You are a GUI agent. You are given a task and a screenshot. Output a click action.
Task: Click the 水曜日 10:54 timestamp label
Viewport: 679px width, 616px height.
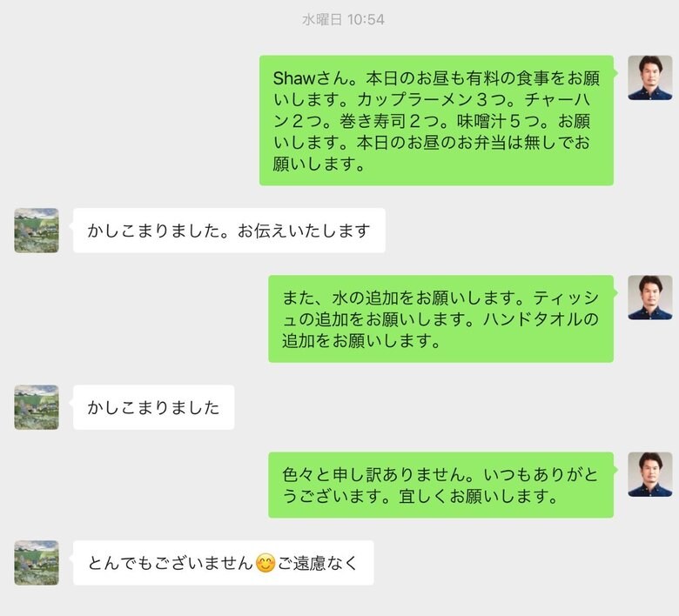click(343, 19)
